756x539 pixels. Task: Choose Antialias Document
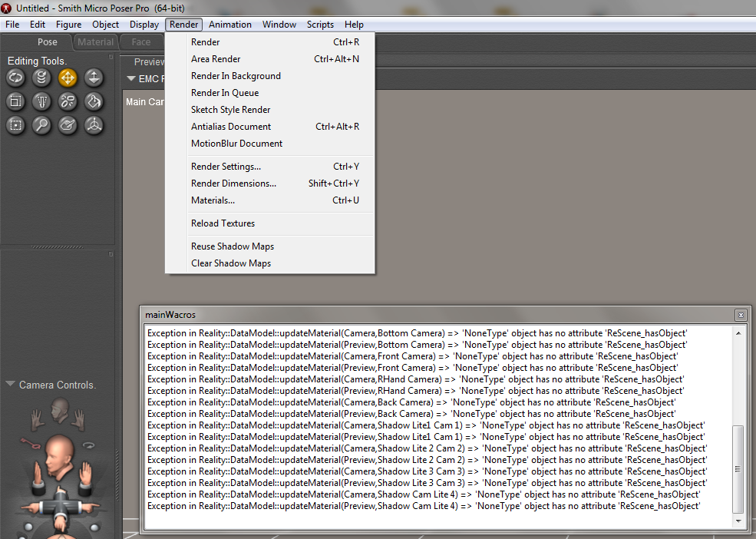click(270, 127)
